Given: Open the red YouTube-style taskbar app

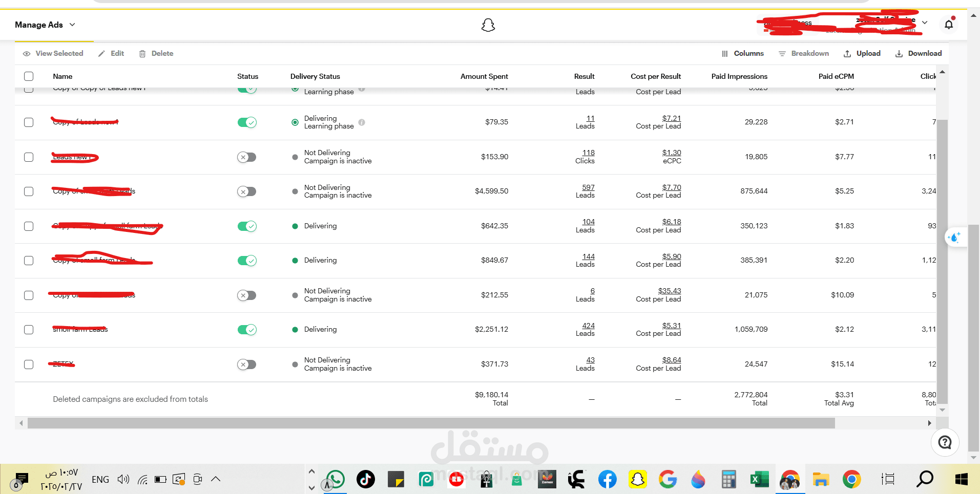Looking at the screenshot, I should (456, 480).
